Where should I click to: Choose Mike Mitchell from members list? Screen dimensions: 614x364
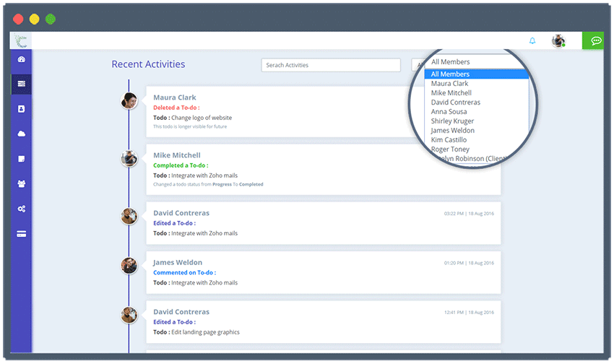(451, 92)
